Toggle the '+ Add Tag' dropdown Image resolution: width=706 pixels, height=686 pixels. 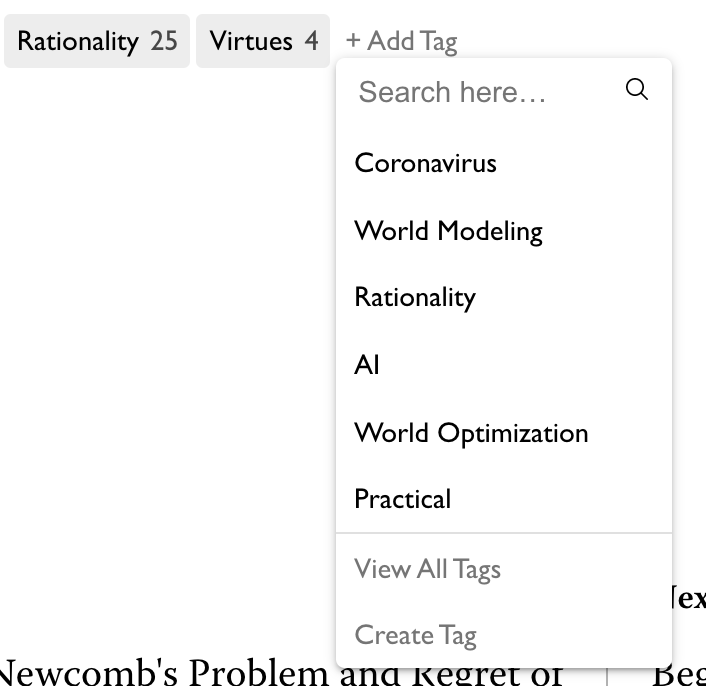point(402,41)
